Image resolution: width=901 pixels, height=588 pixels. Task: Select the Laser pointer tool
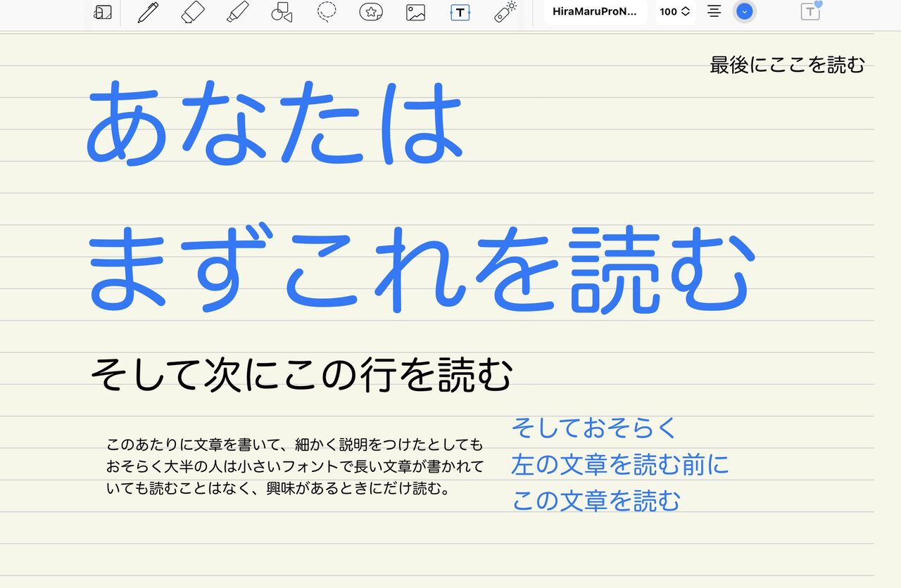tap(505, 12)
